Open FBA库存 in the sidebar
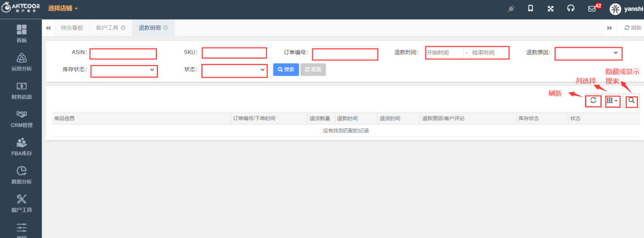The image size is (644, 238). (21, 147)
